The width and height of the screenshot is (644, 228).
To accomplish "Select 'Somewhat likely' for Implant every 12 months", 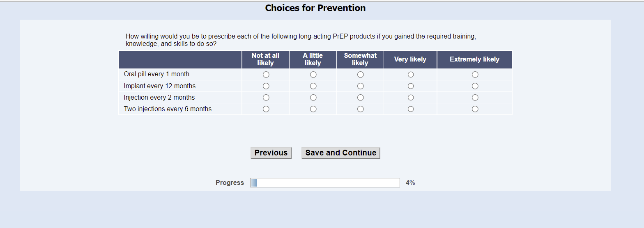I will tap(360, 86).
